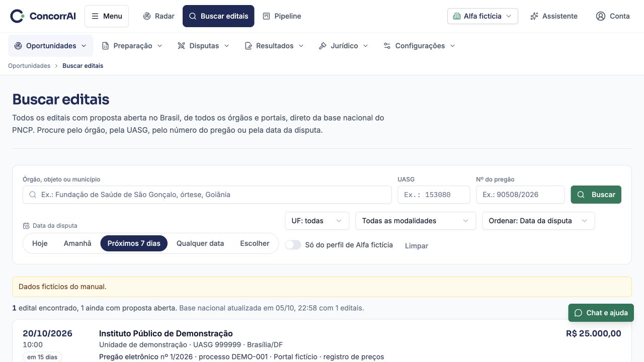Click the 20/10/2026 dispute date
Viewport: 644px width, 362px height.
coord(47,333)
